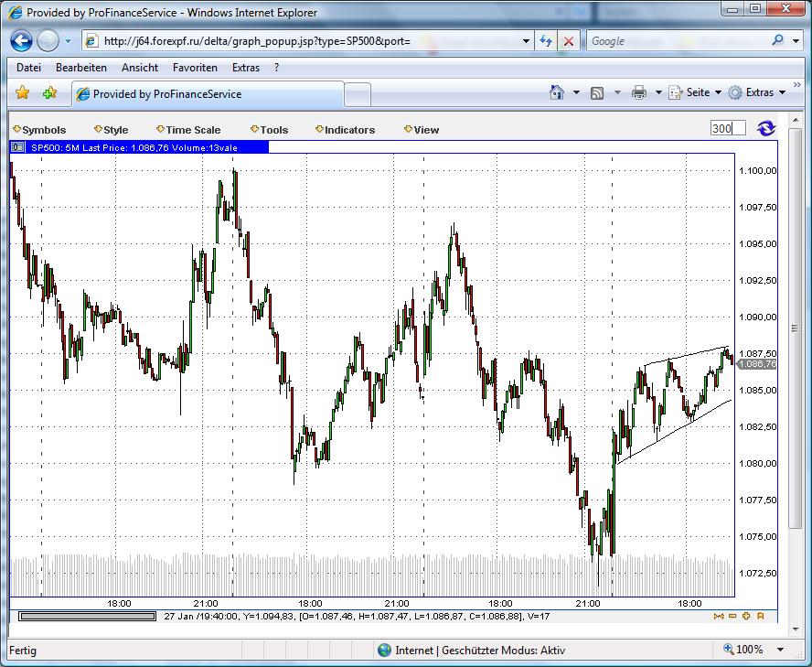Expand the feeds dropdown arrow
The height and width of the screenshot is (667, 812).
(x=617, y=92)
